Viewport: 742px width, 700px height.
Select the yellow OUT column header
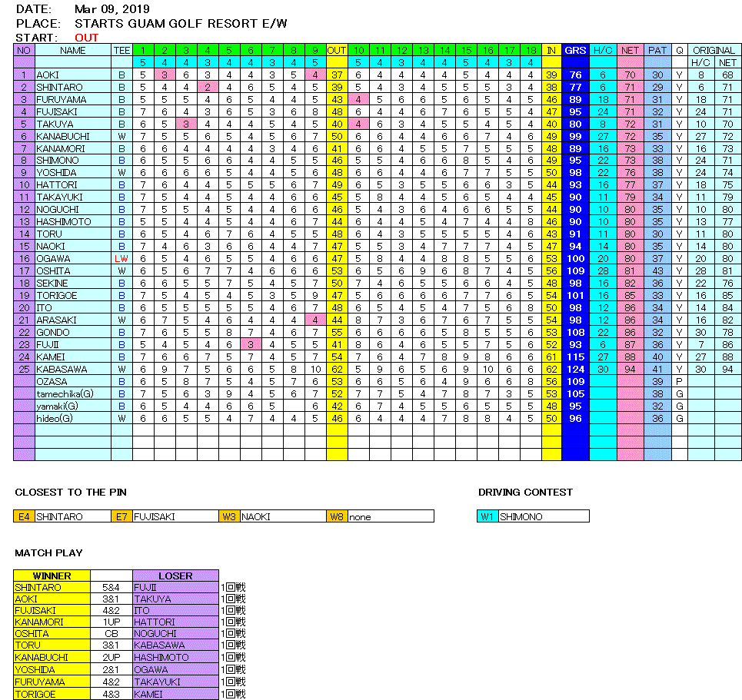[337, 50]
